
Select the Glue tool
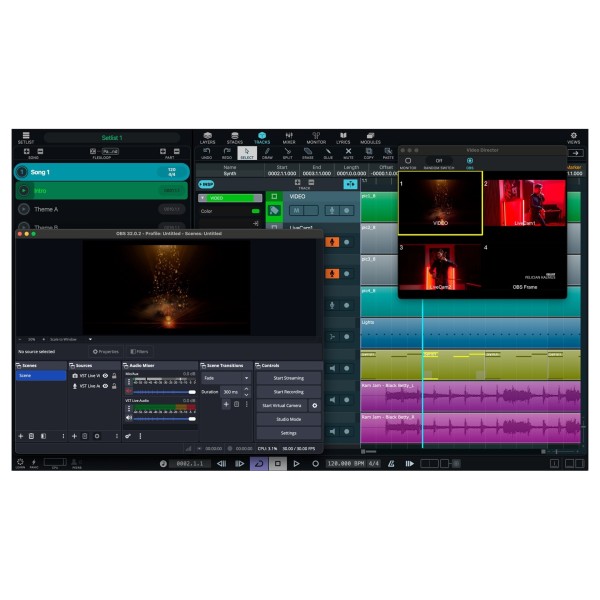pos(328,152)
